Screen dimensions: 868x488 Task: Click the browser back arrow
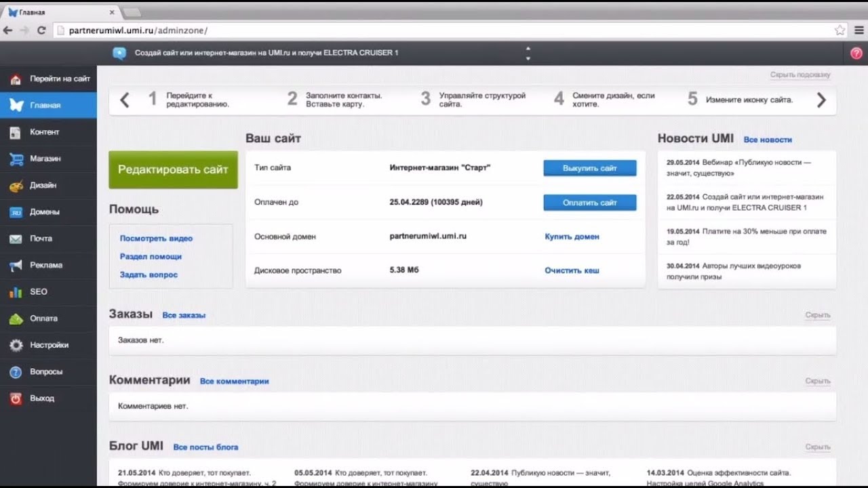8,30
